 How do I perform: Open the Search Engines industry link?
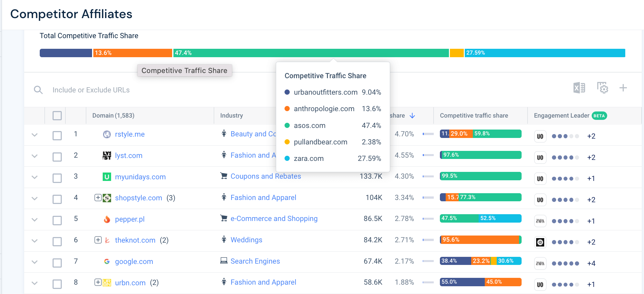[255, 261]
